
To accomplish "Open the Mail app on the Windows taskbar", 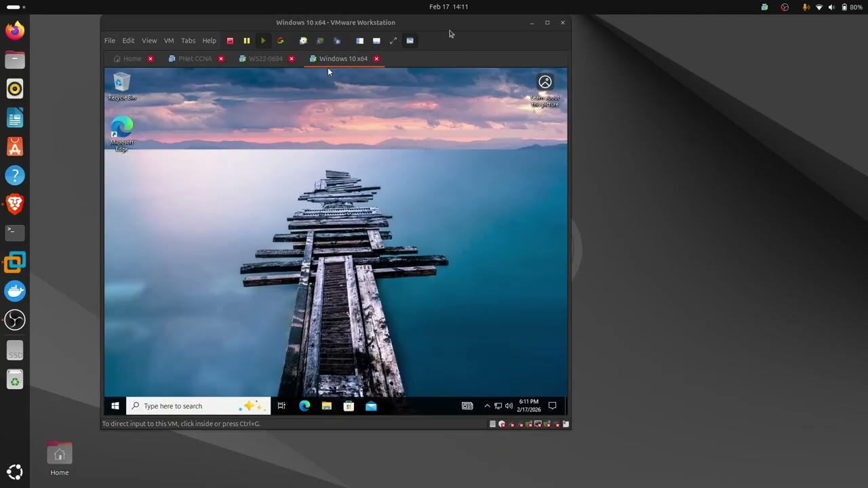I will (371, 406).
